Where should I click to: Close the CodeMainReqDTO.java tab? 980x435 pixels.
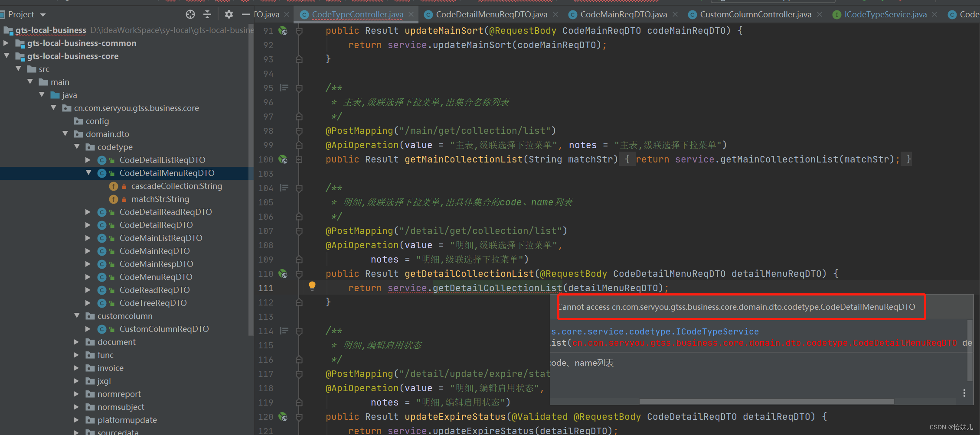[675, 14]
